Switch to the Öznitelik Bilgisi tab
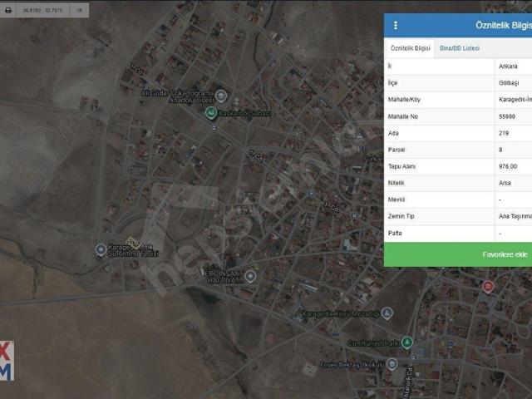This screenshot has width=532, height=399. coord(410,48)
